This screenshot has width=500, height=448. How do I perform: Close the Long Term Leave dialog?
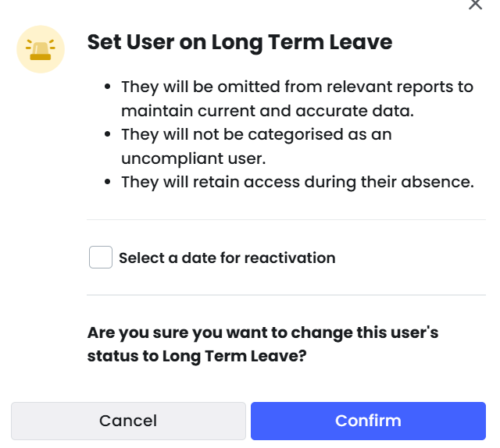click(x=475, y=5)
